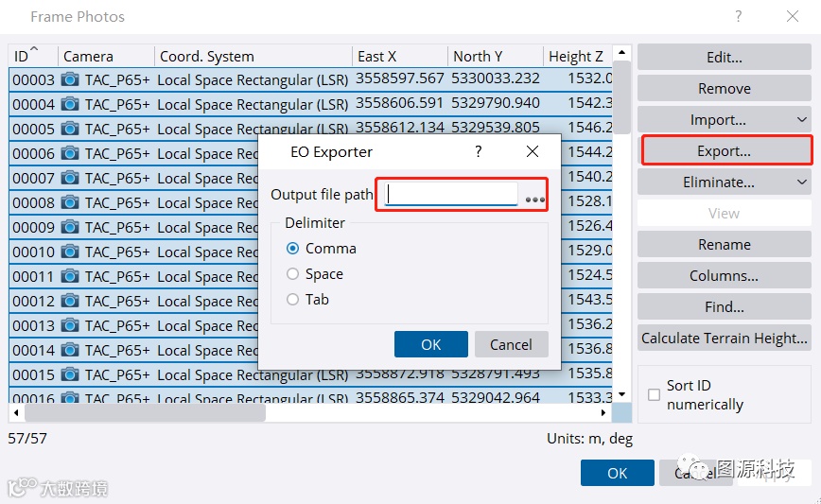Click camera icon in row 00003
This screenshot has width=821, height=504.
(x=70, y=79)
